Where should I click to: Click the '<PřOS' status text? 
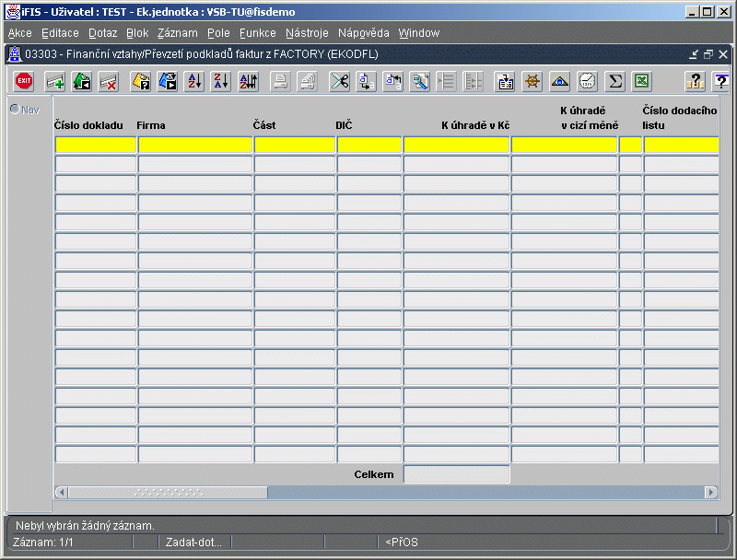click(x=402, y=542)
